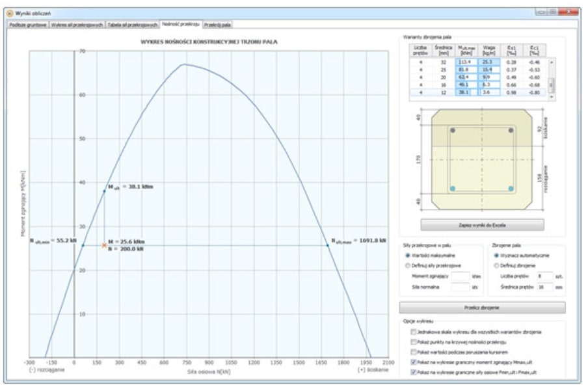Image resolution: width=588 pixels, height=387 pixels.
Task: Click the Mult = 38.1 kNm point on the curve
Action: pyautogui.click(x=104, y=191)
